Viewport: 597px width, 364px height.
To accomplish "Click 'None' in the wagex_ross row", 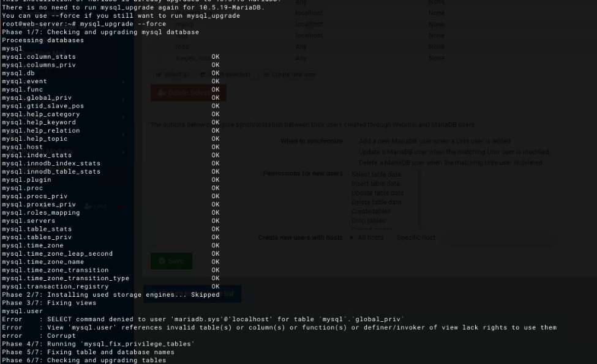I will tap(437, 58).
